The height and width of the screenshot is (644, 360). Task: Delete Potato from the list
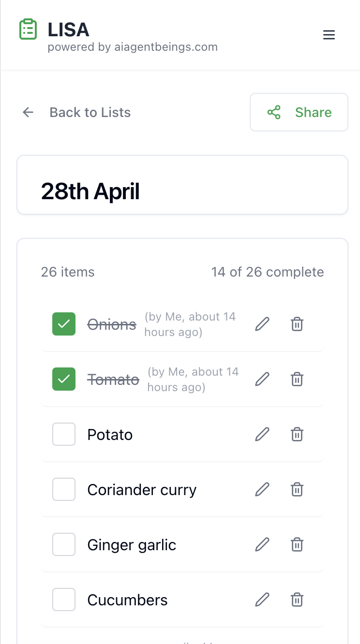coord(297,435)
